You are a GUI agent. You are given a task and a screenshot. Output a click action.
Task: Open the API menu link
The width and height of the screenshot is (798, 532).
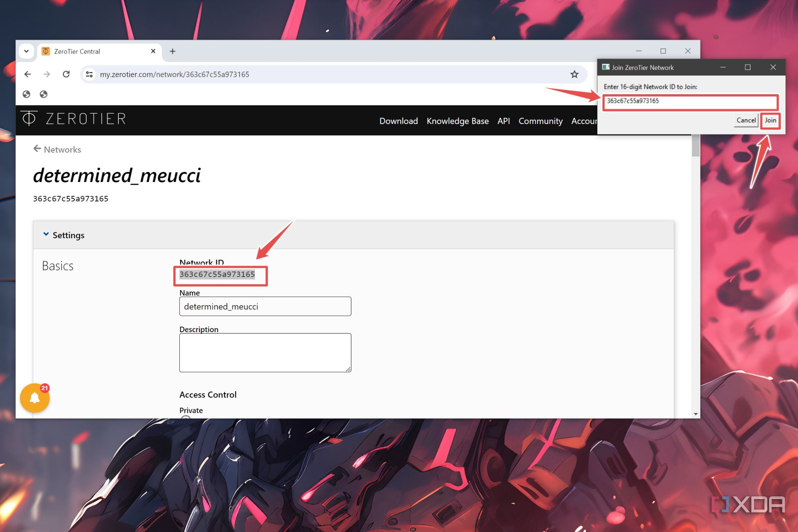503,121
